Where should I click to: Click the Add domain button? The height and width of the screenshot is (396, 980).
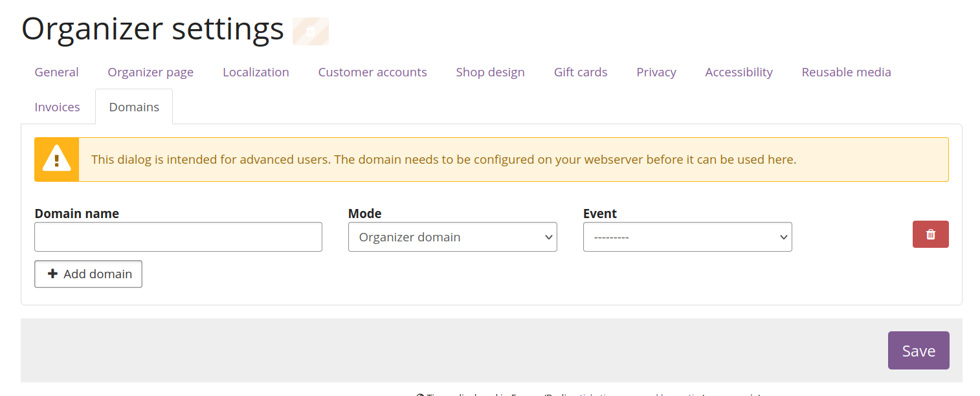click(88, 274)
